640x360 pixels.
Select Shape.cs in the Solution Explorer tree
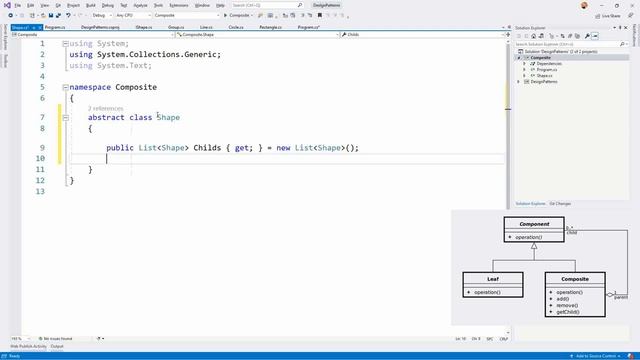pyautogui.click(x=544, y=76)
